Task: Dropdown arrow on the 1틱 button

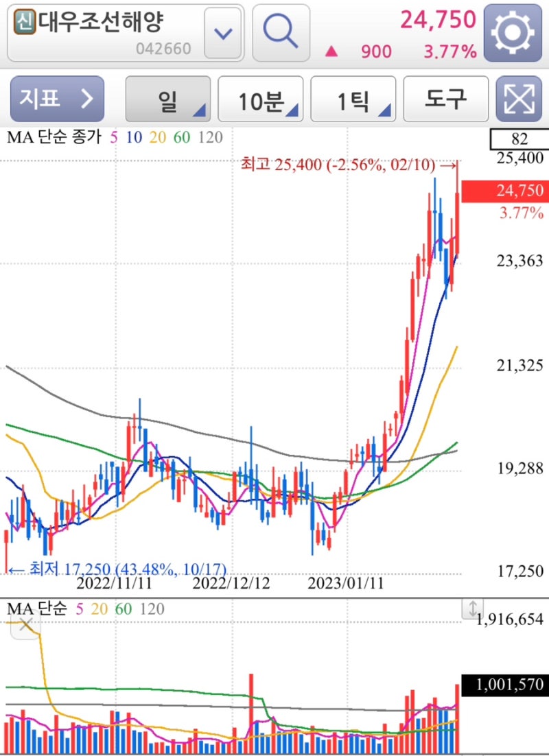Action: [x=384, y=111]
